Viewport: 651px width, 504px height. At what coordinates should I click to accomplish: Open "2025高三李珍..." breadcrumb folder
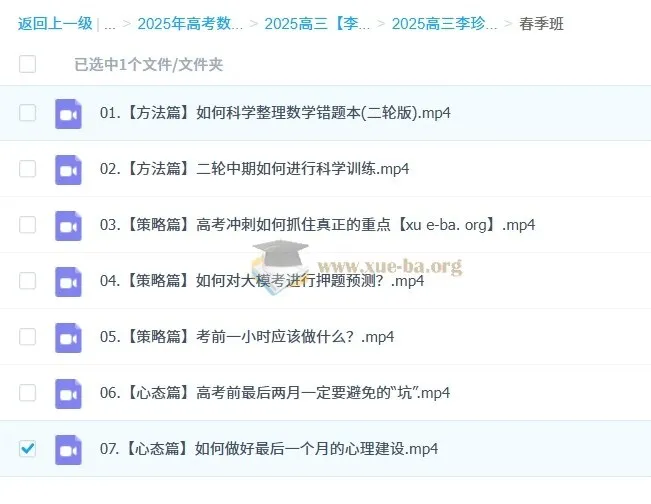coord(444,23)
